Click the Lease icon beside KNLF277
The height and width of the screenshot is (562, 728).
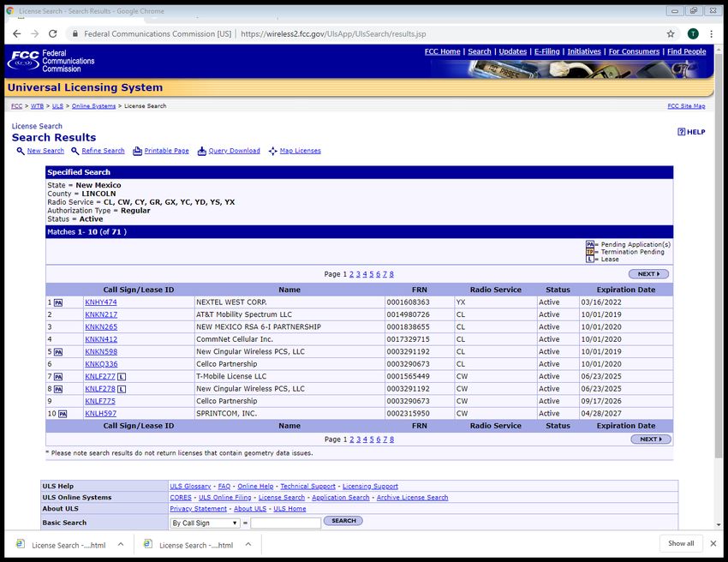pos(122,377)
